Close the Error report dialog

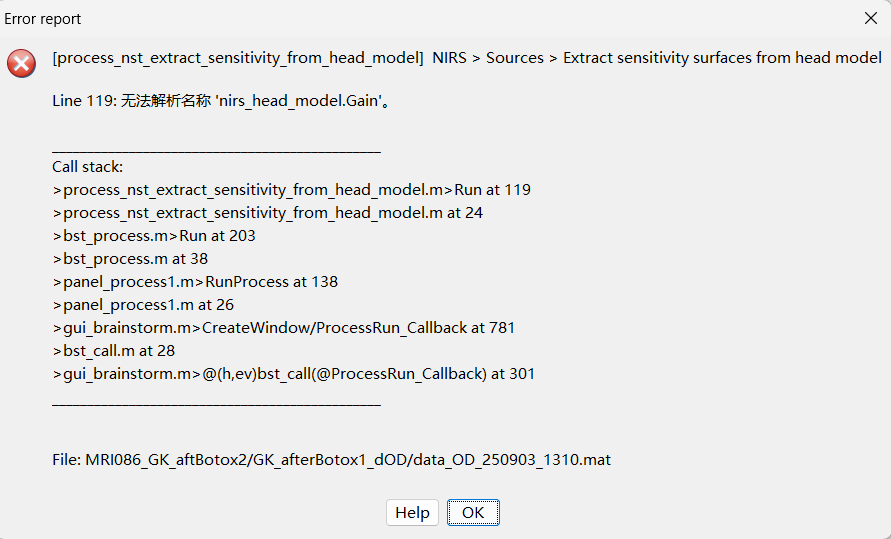pos(871,18)
